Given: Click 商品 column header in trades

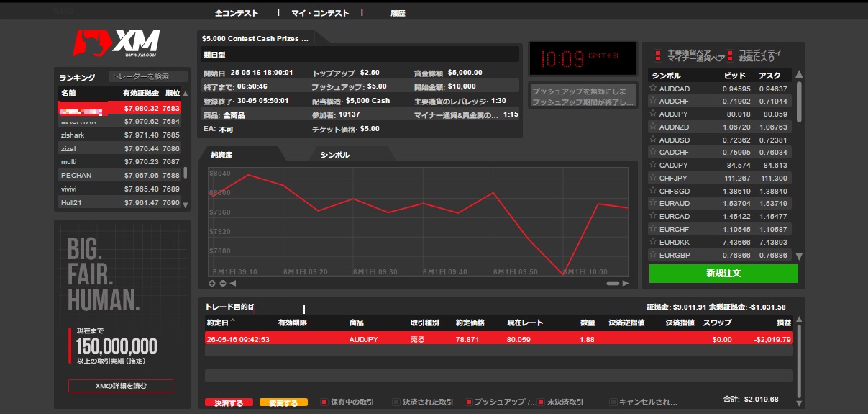Looking at the screenshot, I should click(357, 323).
